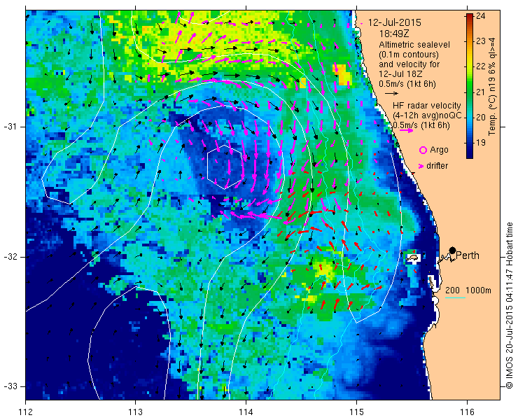Click the drifter magenta arrowhead legend symbol
The width and height of the screenshot is (518, 420).
(421, 166)
